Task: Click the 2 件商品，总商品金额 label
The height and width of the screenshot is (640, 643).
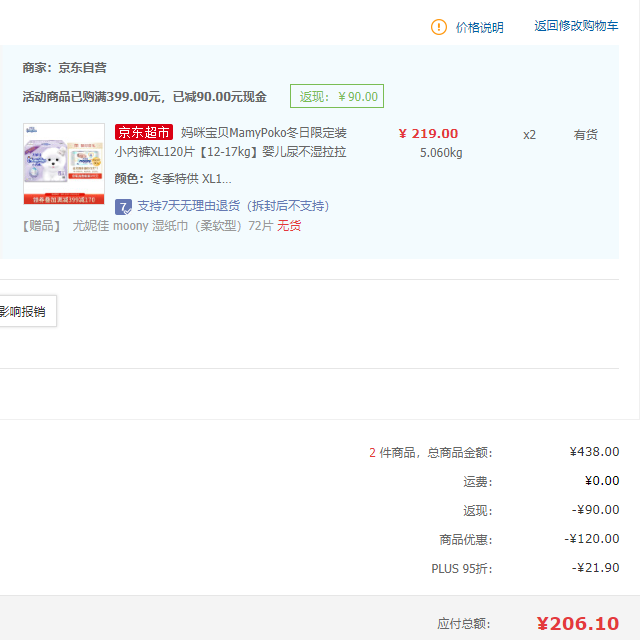Action: (x=431, y=453)
